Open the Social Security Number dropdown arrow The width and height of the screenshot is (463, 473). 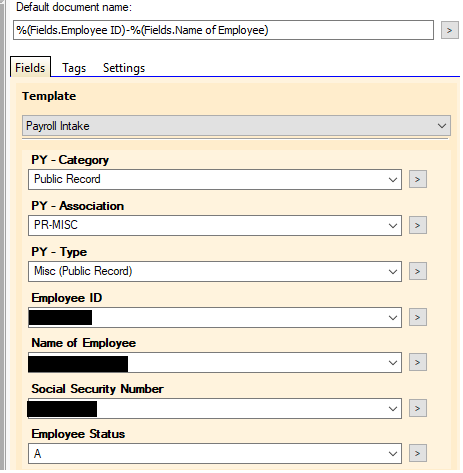(393, 408)
